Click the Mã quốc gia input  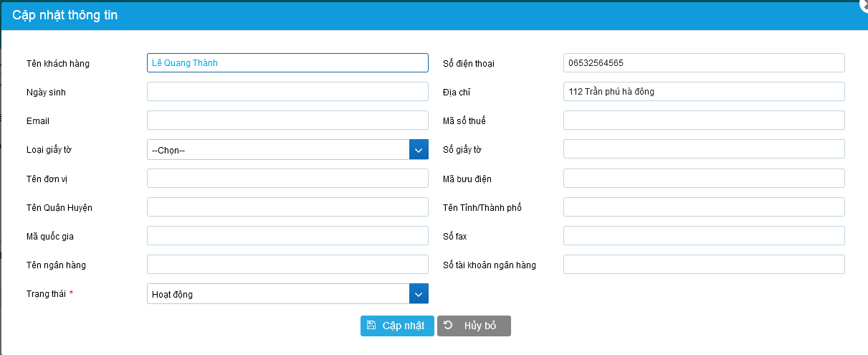click(x=287, y=236)
